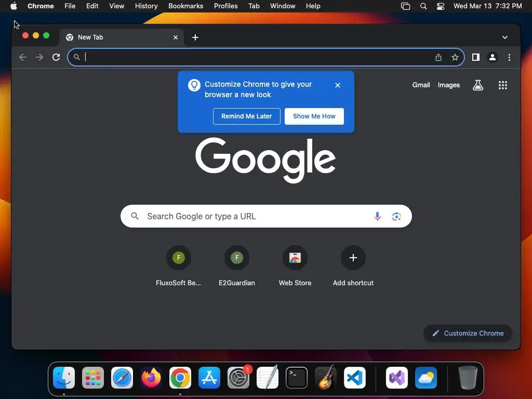This screenshot has height=399, width=532.
Task: Launch GarageBand from the Dock
Action: tap(326, 378)
